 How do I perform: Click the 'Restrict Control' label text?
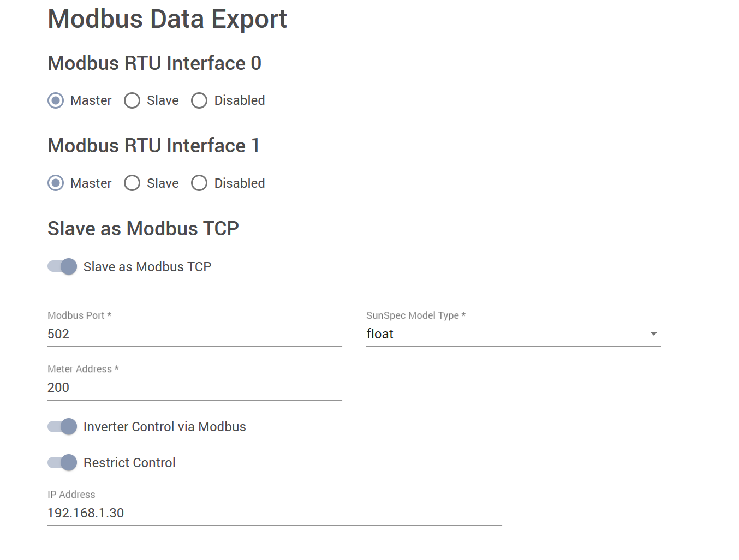129,463
